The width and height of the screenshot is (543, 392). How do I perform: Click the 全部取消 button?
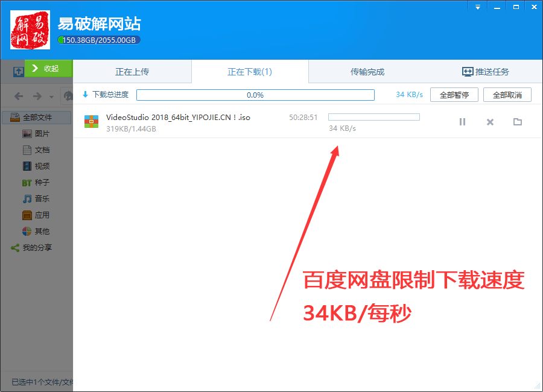coord(507,95)
